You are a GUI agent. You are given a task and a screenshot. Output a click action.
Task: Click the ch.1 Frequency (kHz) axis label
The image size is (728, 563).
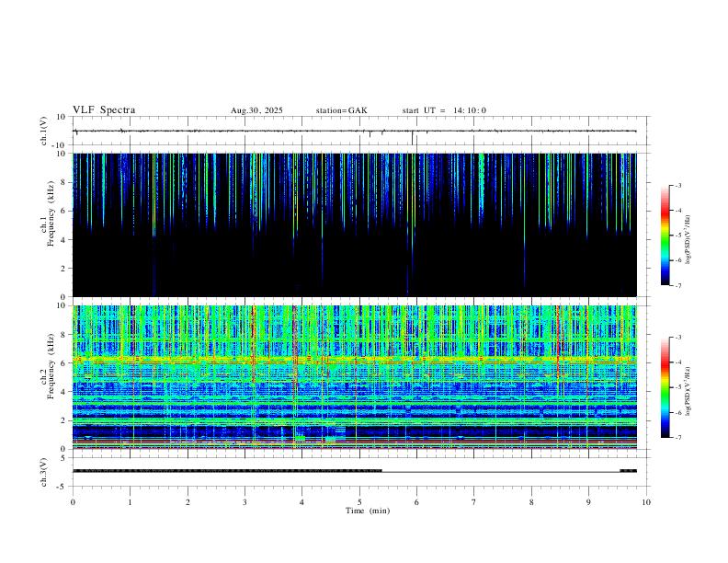pyautogui.click(x=48, y=213)
